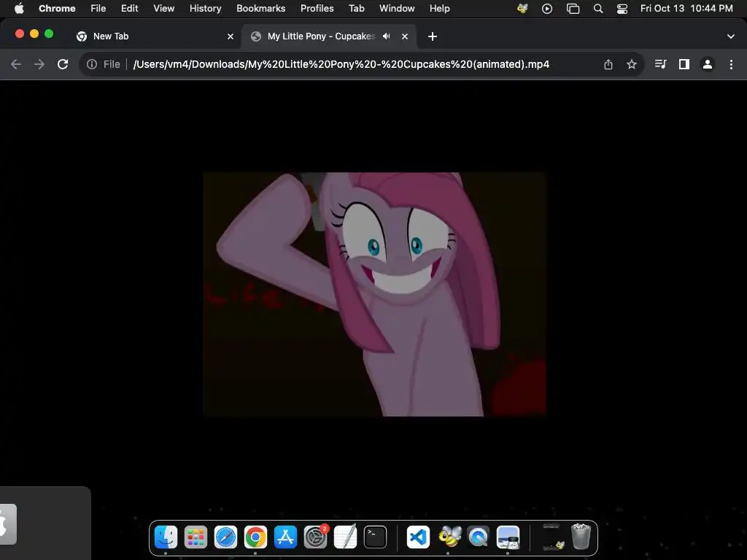Open the screen mirroring menu bar icon

[573, 8]
